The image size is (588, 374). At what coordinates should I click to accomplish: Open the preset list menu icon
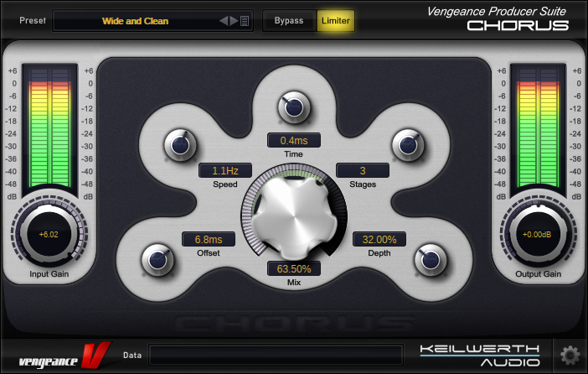pyautogui.click(x=245, y=21)
